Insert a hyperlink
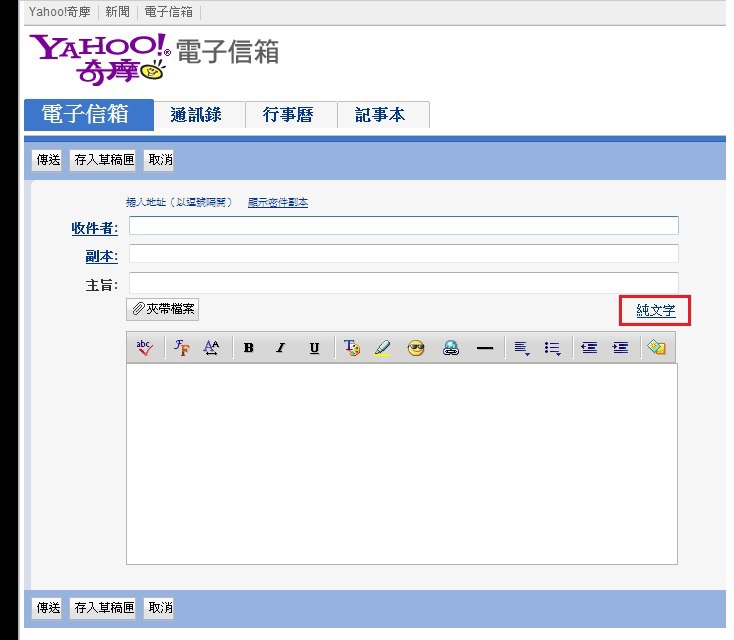The width and height of the screenshot is (734, 640). coord(451,347)
